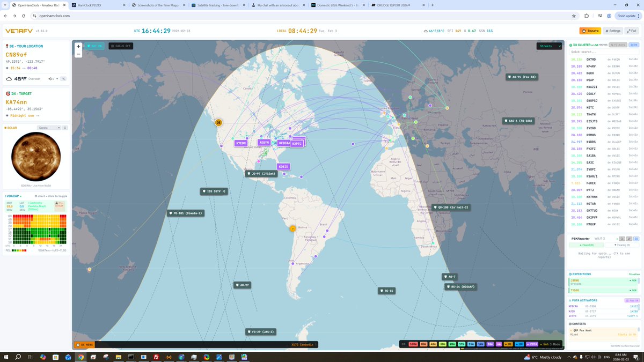Switch to the PSKReporter tab
Image resolution: width=644 pixels, height=362 pixels.
(x=580, y=239)
